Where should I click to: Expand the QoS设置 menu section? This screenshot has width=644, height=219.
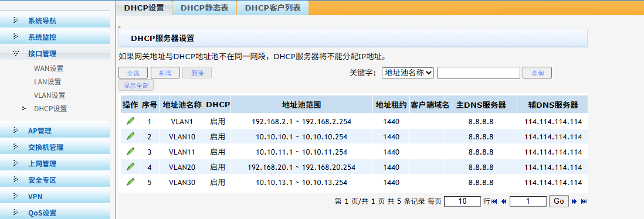click(55, 213)
